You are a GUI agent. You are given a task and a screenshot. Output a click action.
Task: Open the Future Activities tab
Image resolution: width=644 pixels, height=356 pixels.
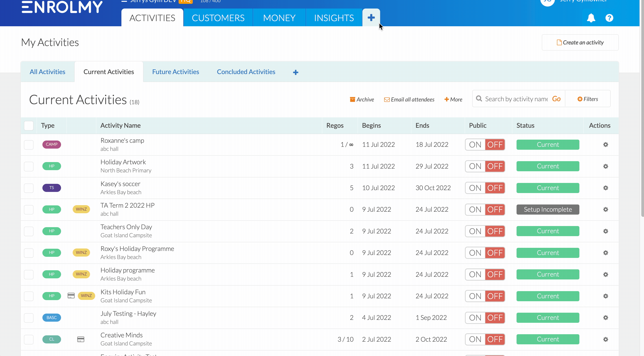pyautogui.click(x=175, y=72)
